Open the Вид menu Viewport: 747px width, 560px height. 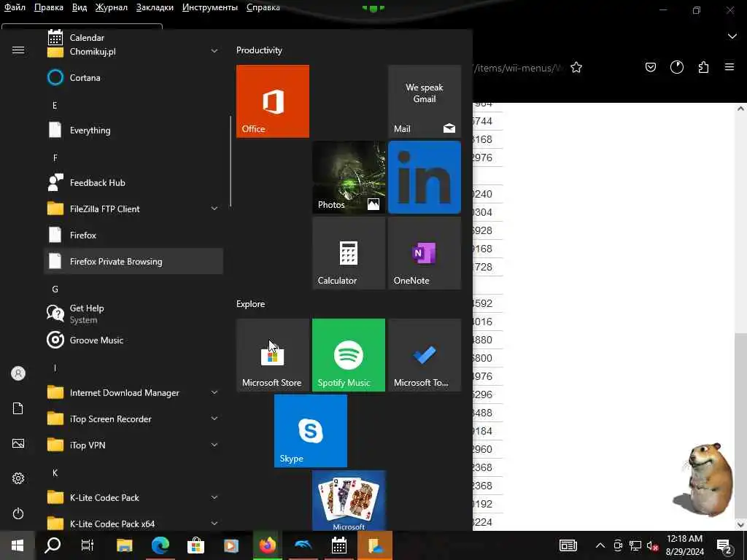point(80,7)
